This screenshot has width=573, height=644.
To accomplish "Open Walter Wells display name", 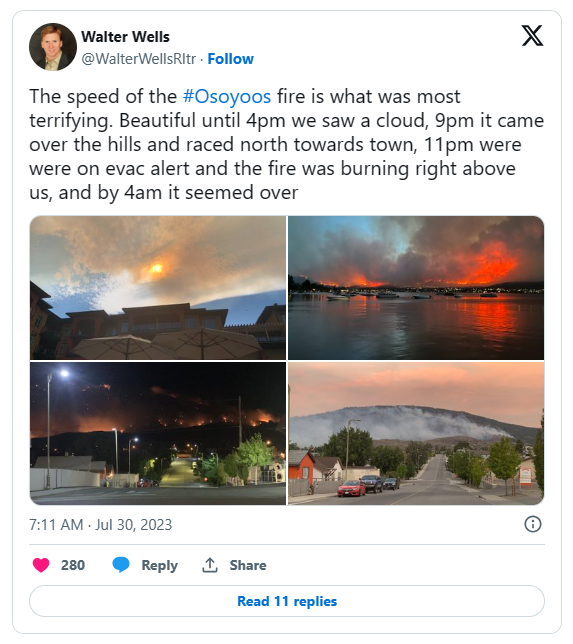I will click(x=125, y=37).
